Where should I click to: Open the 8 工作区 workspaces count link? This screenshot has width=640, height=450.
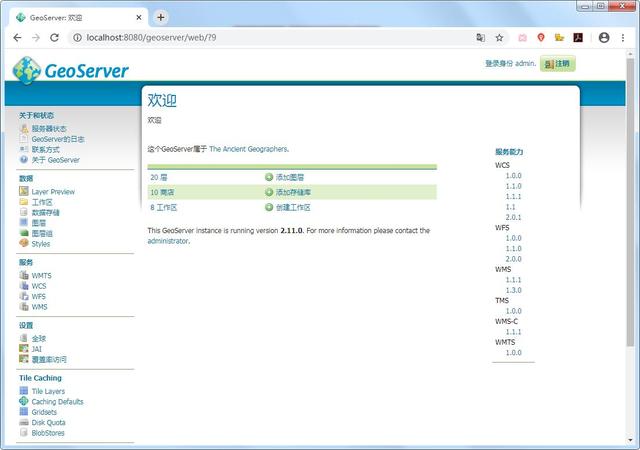click(x=163, y=207)
